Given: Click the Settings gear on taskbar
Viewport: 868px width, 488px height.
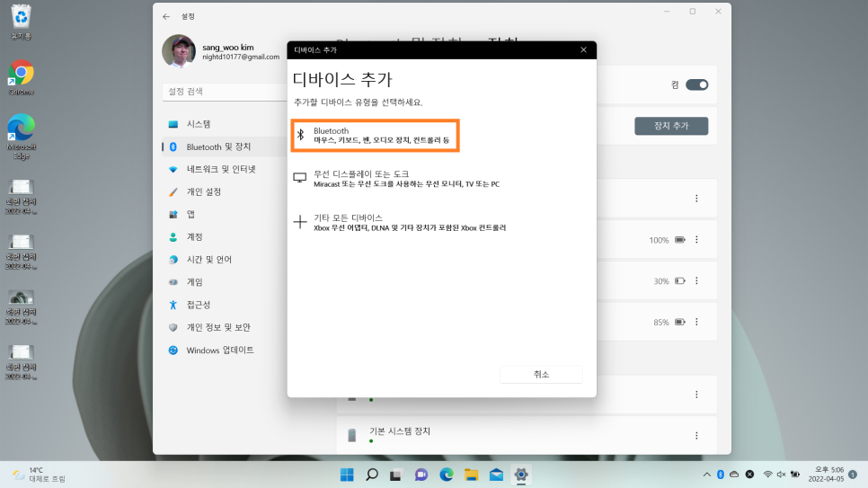Looking at the screenshot, I should point(521,475).
